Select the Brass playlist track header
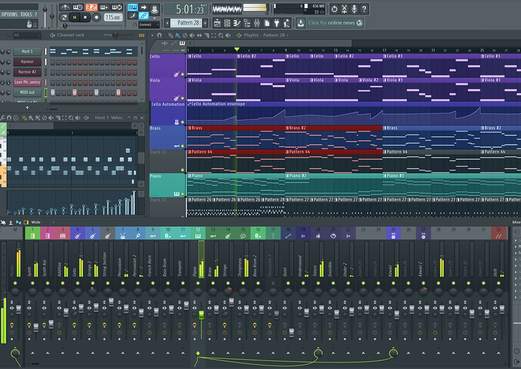The image size is (521, 369). pos(167,137)
